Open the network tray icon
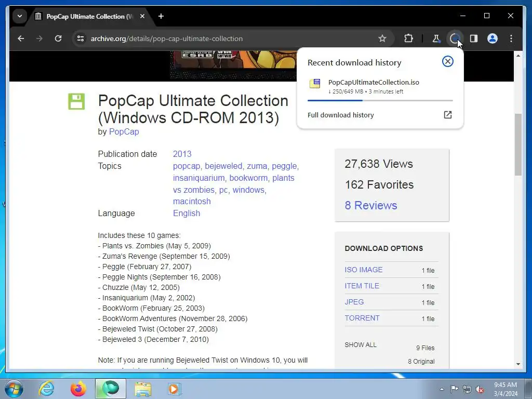The image size is (532, 399). coord(467,389)
